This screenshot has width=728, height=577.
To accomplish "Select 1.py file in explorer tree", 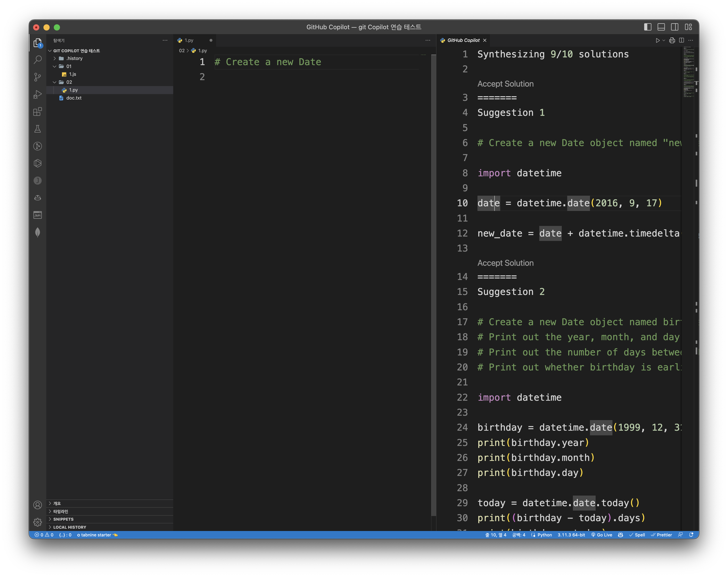I will point(110,90).
